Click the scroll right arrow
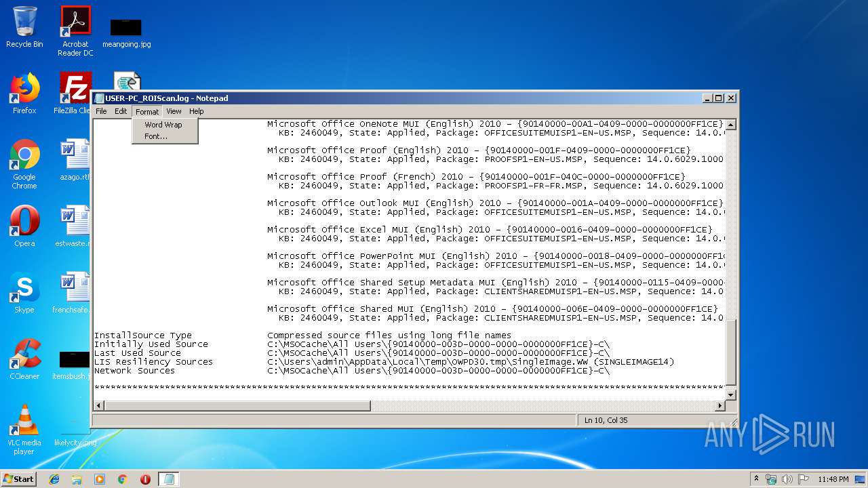The image size is (868, 488). 720,405
